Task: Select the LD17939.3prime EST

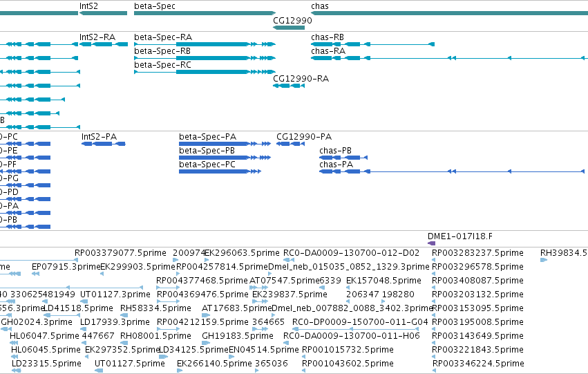Action: pos(84,329)
